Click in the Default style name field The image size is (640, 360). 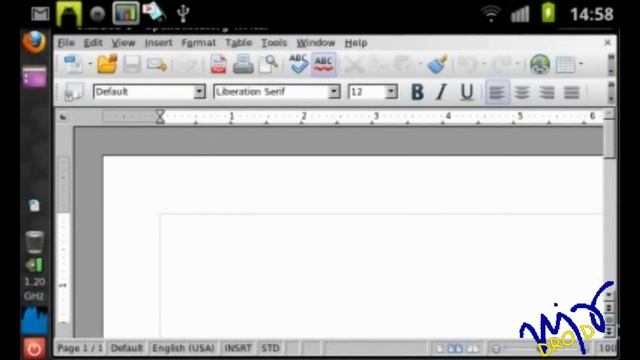[x=143, y=92]
